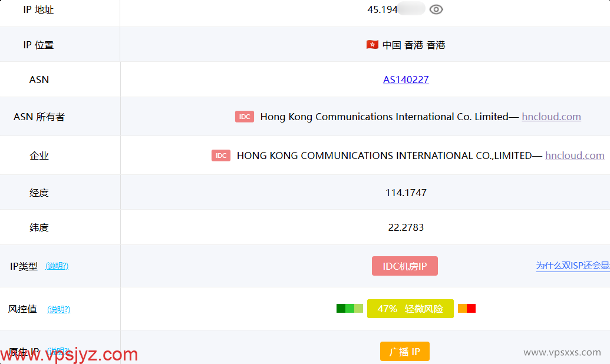The height and width of the screenshot is (364, 610).
Task: Click the red risk bar segment
Action: coord(471,308)
